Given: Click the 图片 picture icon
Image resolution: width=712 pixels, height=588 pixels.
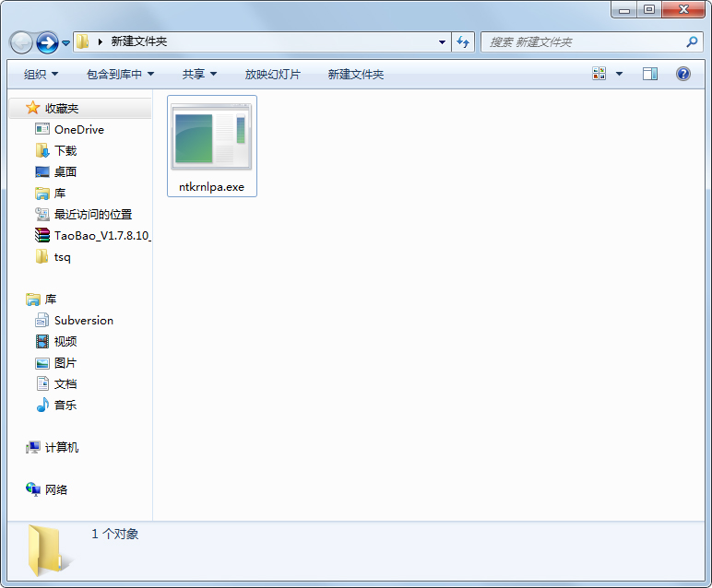Looking at the screenshot, I should pos(42,363).
